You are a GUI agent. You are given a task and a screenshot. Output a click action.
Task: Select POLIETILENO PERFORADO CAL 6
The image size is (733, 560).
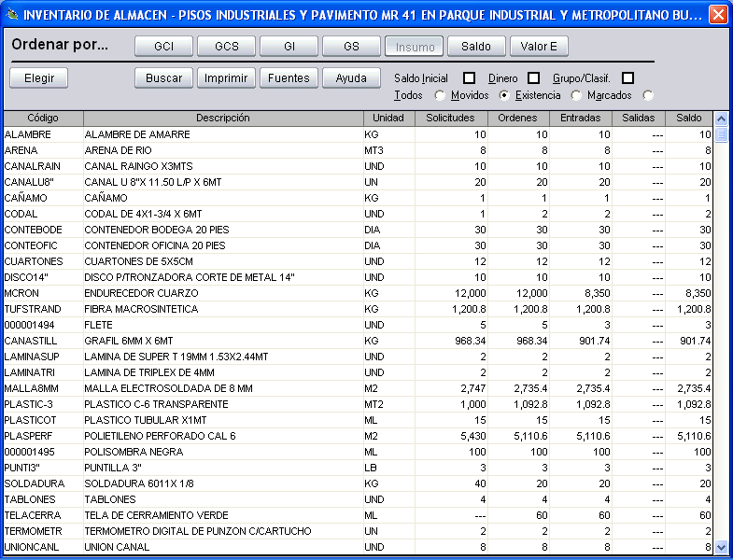coord(160,437)
